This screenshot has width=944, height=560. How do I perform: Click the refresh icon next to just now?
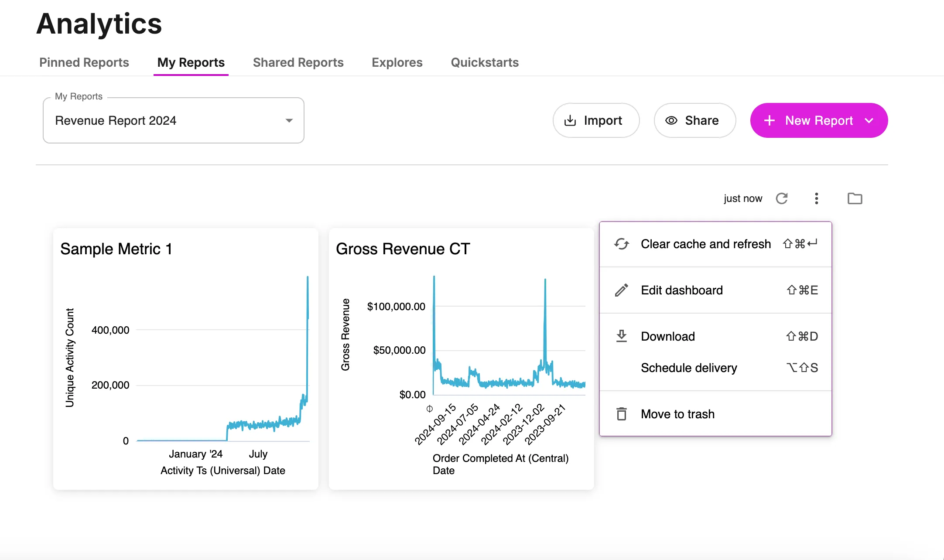[782, 198]
